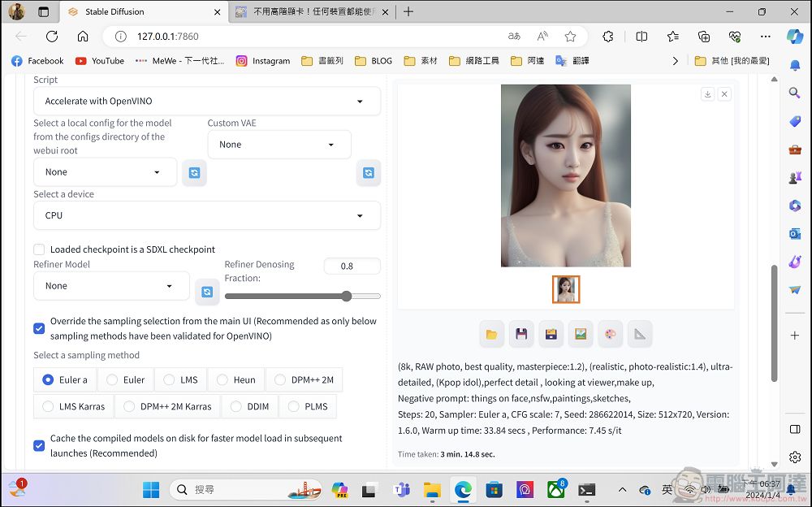Image resolution: width=812 pixels, height=507 pixels.
Task: Expand the Accelerate with OpenVINO script dropdown
Action: tap(207, 101)
